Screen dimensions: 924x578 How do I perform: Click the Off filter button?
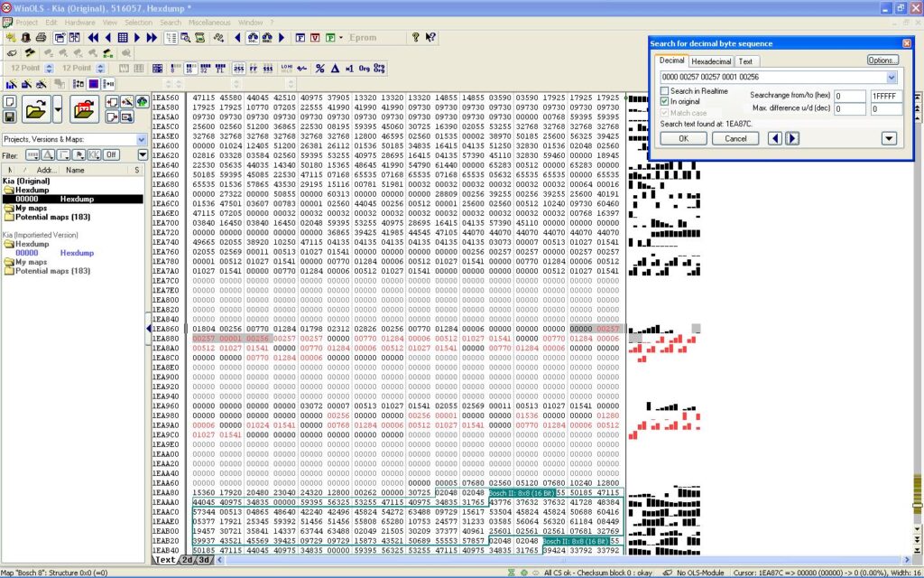tap(111, 155)
